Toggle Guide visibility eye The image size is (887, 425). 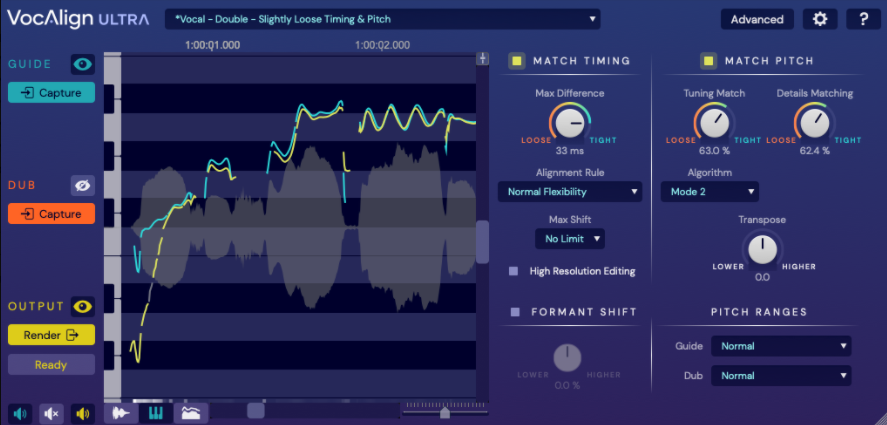coord(83,65)
